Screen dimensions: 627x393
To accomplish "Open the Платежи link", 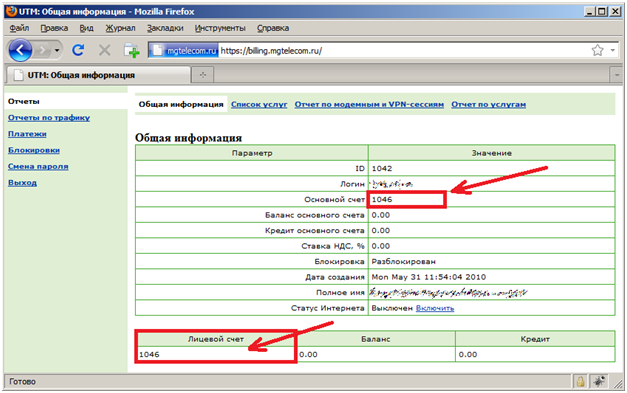I will 27,134.
